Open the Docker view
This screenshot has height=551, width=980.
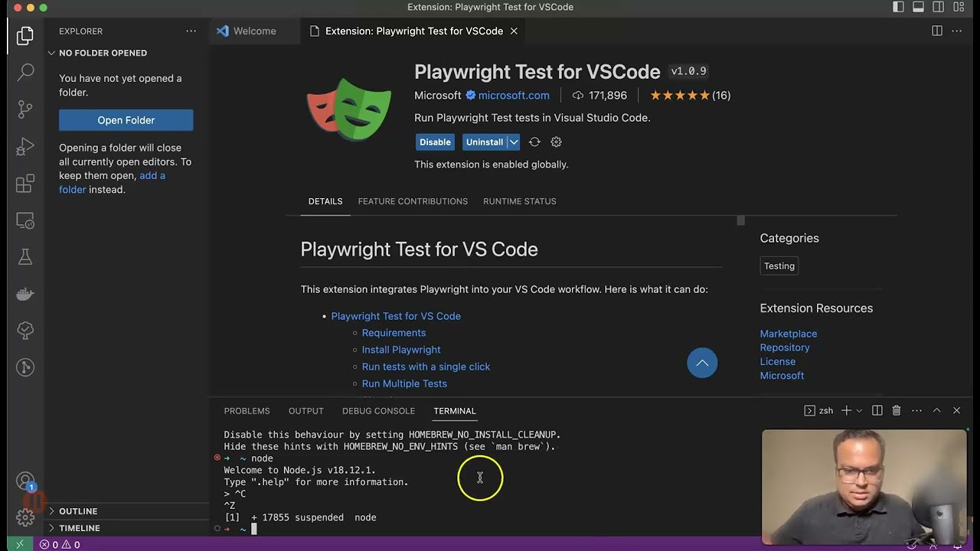pos(25,294)
